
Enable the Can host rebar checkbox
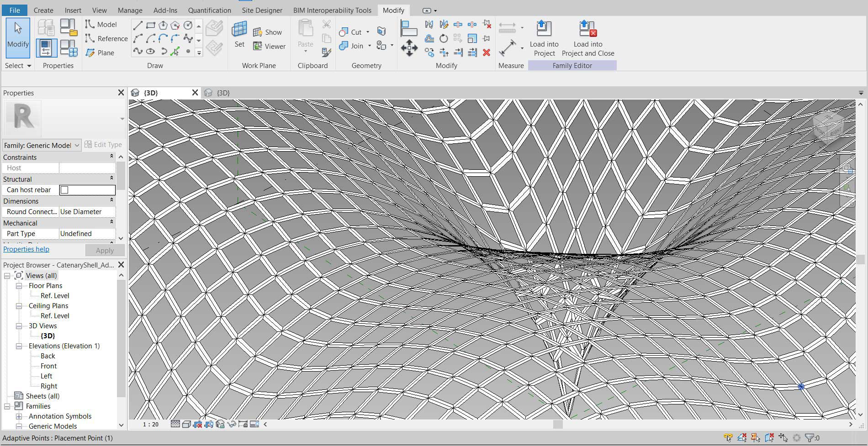pos(64,190)
